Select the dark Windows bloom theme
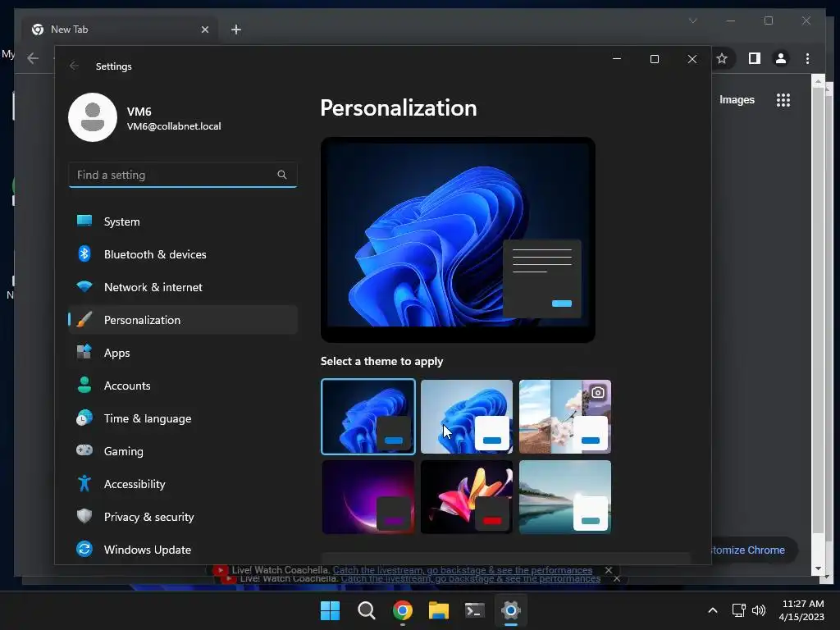Image resolution: width=840 pixels, height=630 pixels. 368,417
